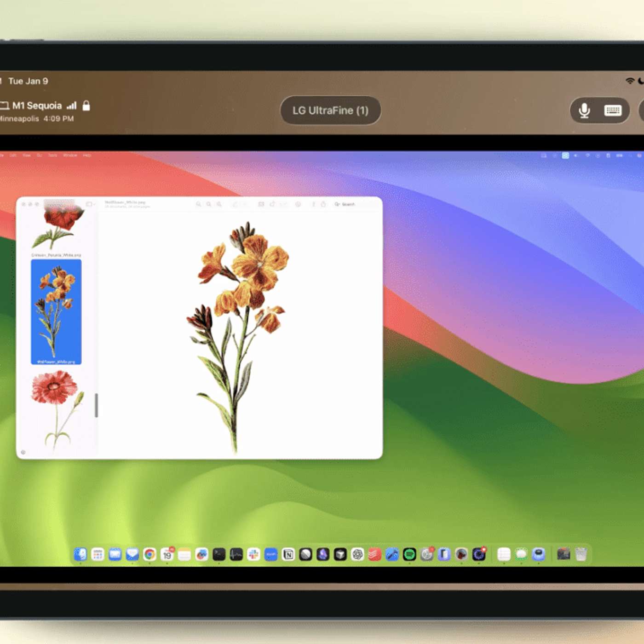Open the Window menu

70,155
